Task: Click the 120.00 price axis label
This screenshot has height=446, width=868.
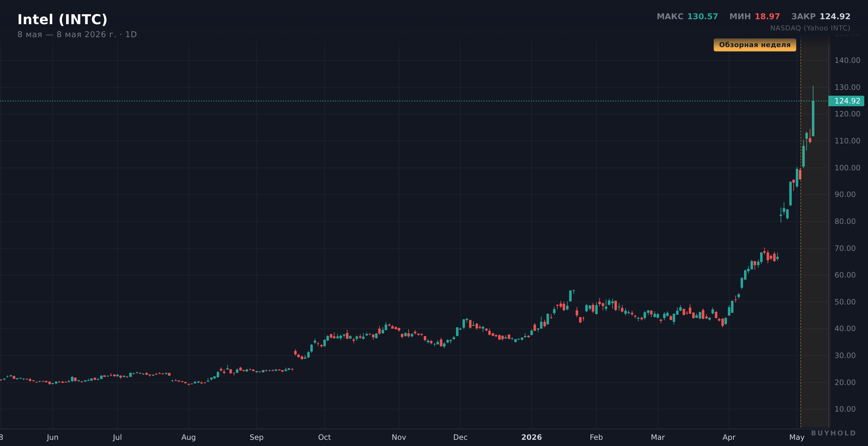Action: (847, 114)
